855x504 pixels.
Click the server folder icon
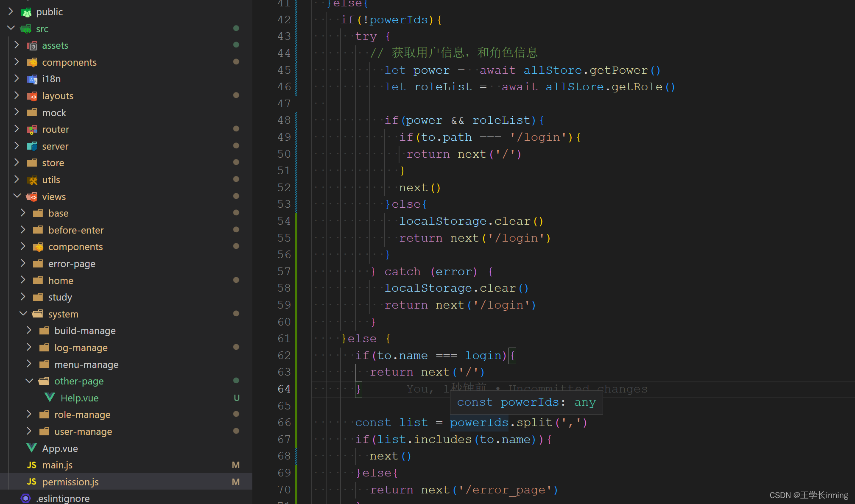(x=32, y=146)
